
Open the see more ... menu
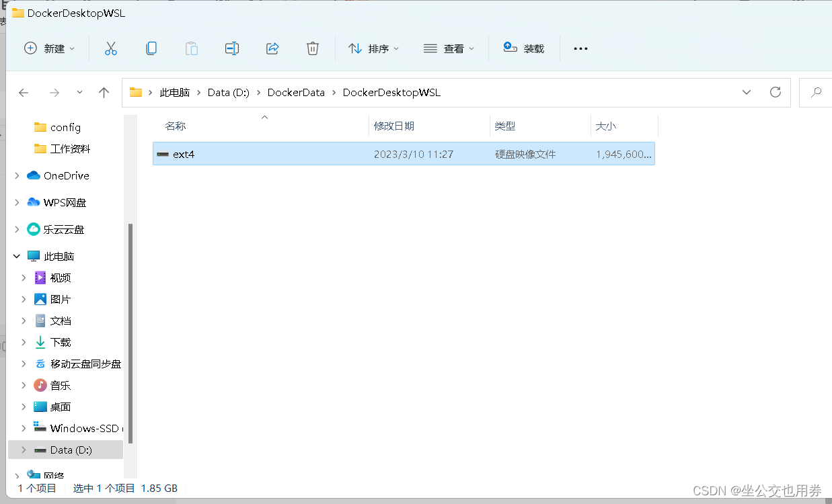580,48
